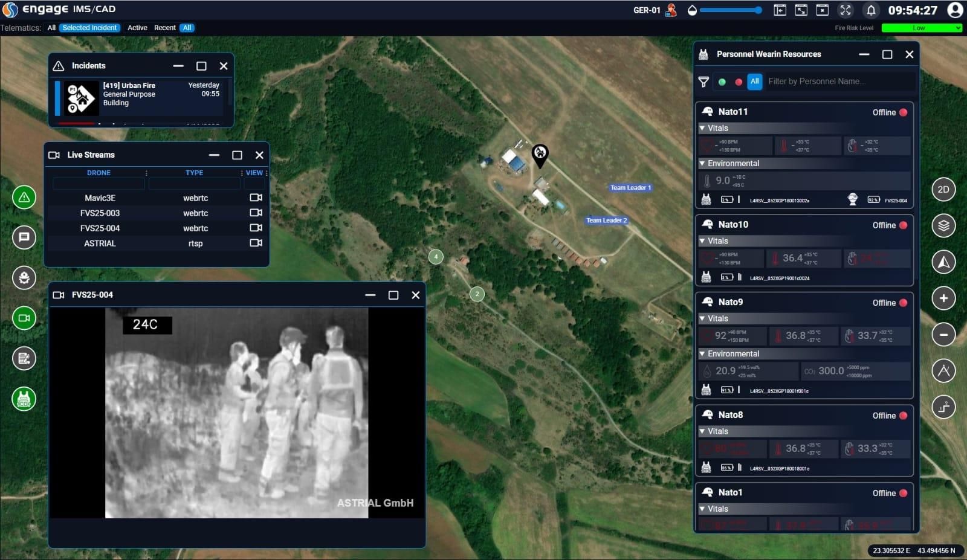Image resolution: width=967 pixels, height=560 pixels.
Task: Switch map to 2D view toggle
Action: (943, 190)
